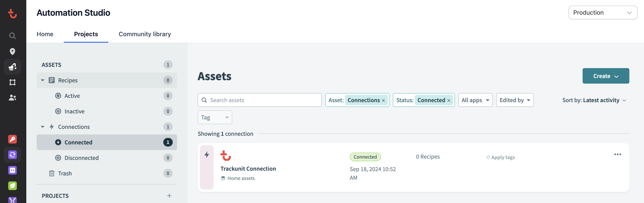
Task: Open the green leaf app icon
Action: coord(12,186)
